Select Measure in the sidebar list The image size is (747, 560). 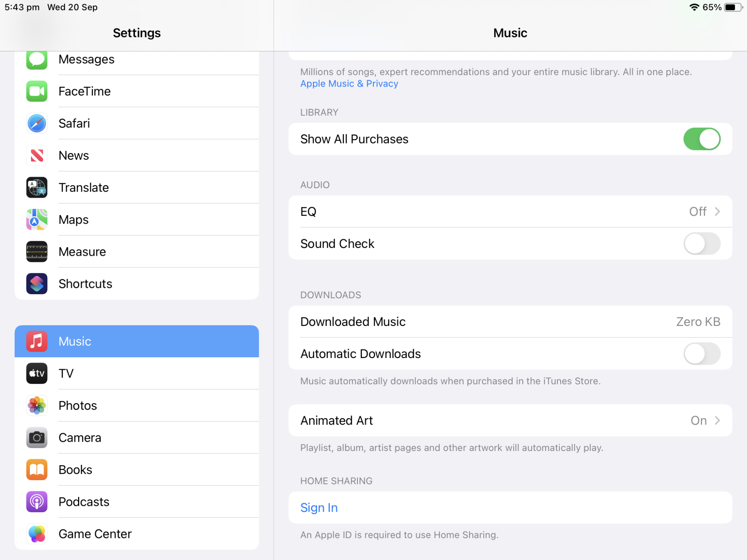tap(82, 252)
